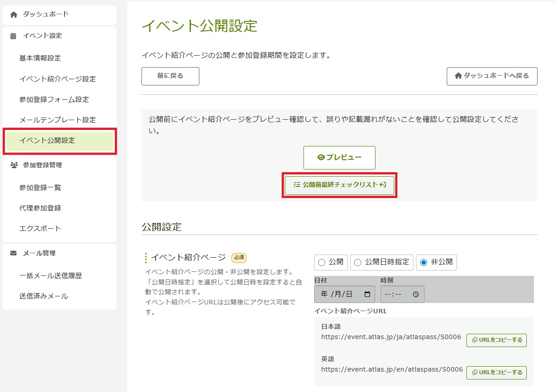Screen dimensions: 554x392
Task: Click the 日付 date input field
Action: tap(338, 295)
